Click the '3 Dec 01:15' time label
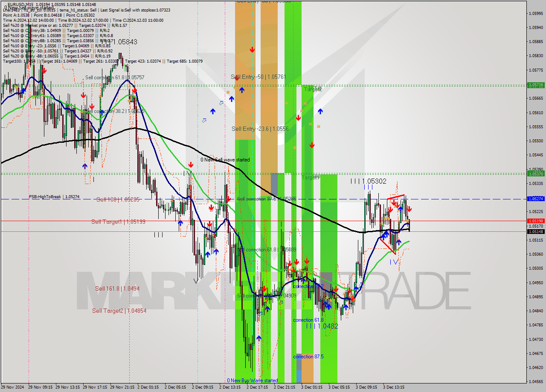 coord(312,387)
